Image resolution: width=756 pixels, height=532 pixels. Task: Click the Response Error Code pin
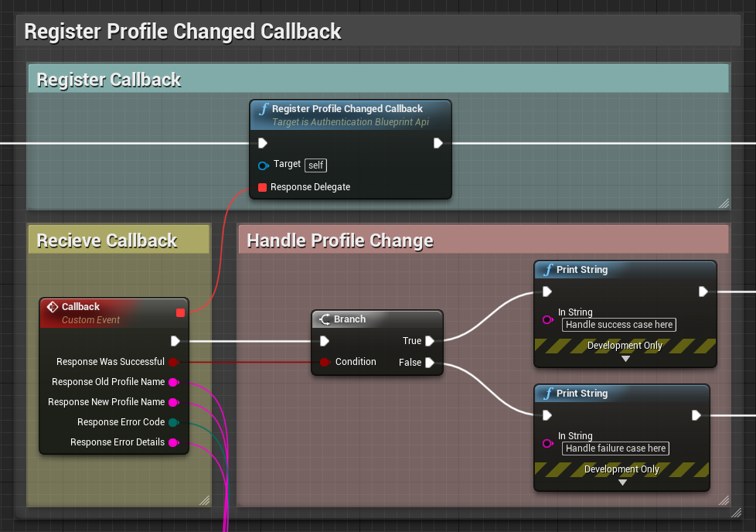pyautogui.click(x=174, y=422)
